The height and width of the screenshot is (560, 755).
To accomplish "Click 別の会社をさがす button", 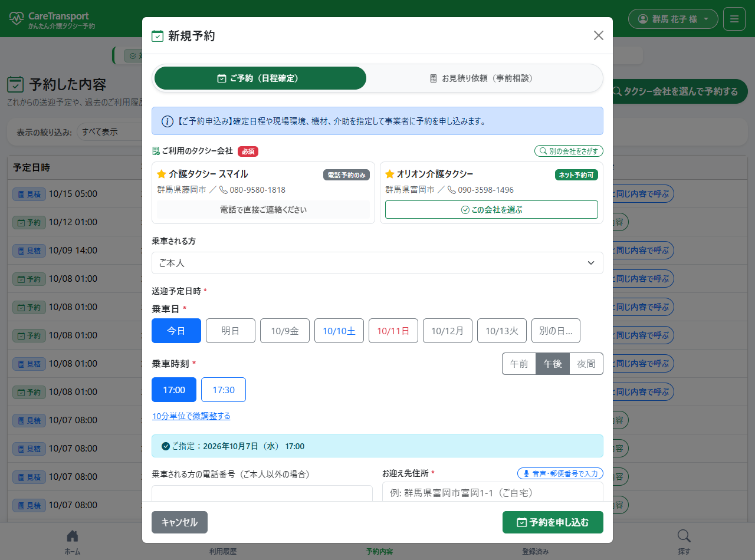I will [x=569, y=151].
